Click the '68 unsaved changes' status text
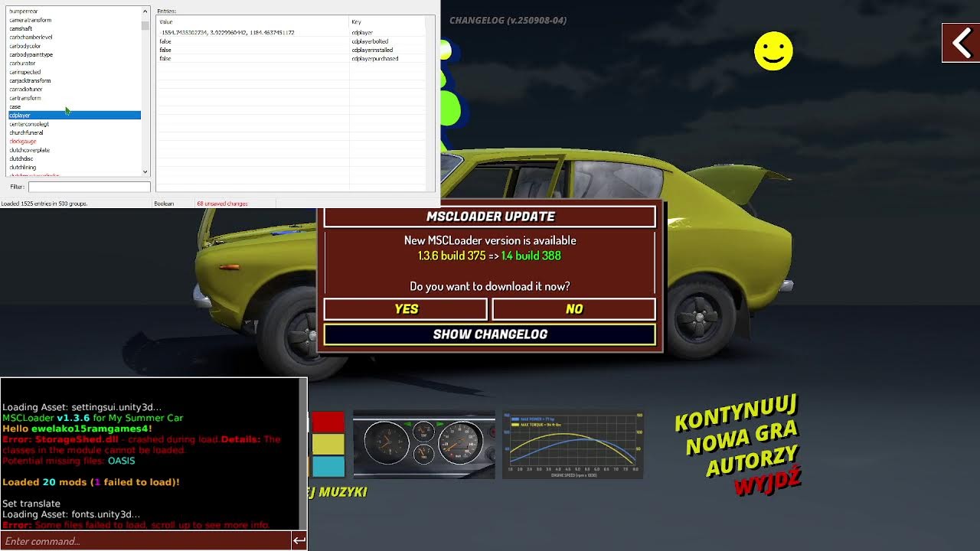The width and height of the screenshot is (980, 551). point(222,204)
